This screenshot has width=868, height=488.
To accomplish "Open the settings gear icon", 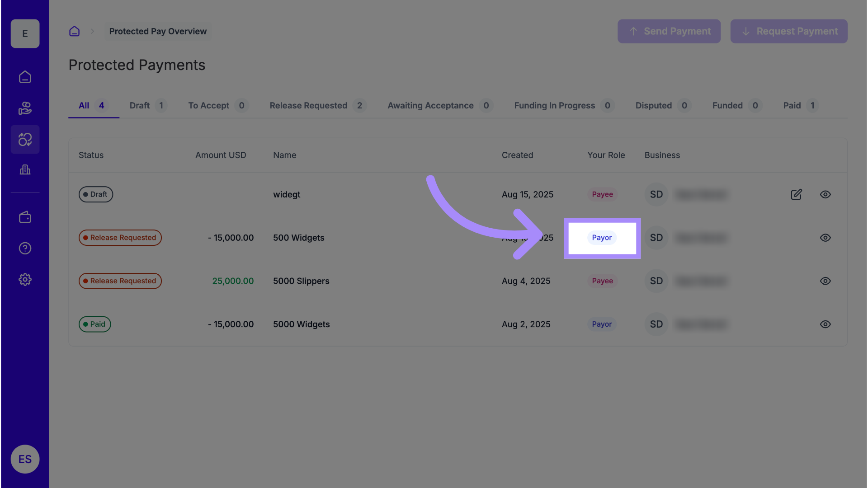I will [25, 279].
